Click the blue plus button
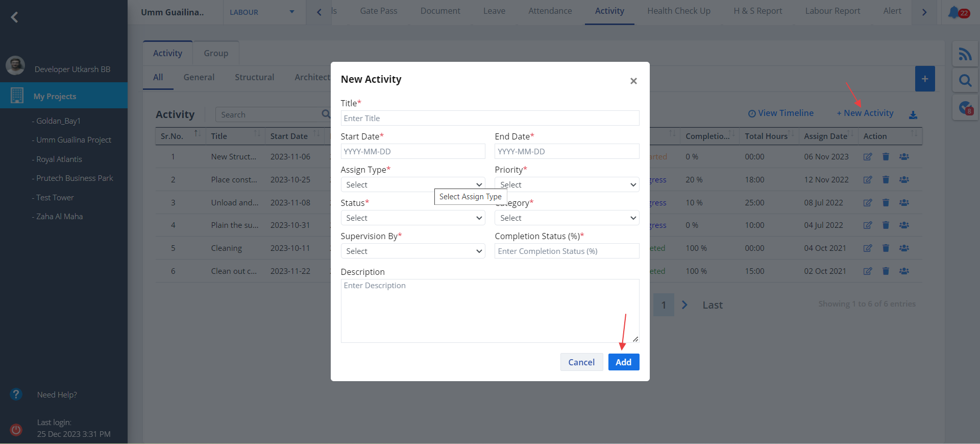The width and height of the screenshot is (980, 444). click(x=924, y=79)
